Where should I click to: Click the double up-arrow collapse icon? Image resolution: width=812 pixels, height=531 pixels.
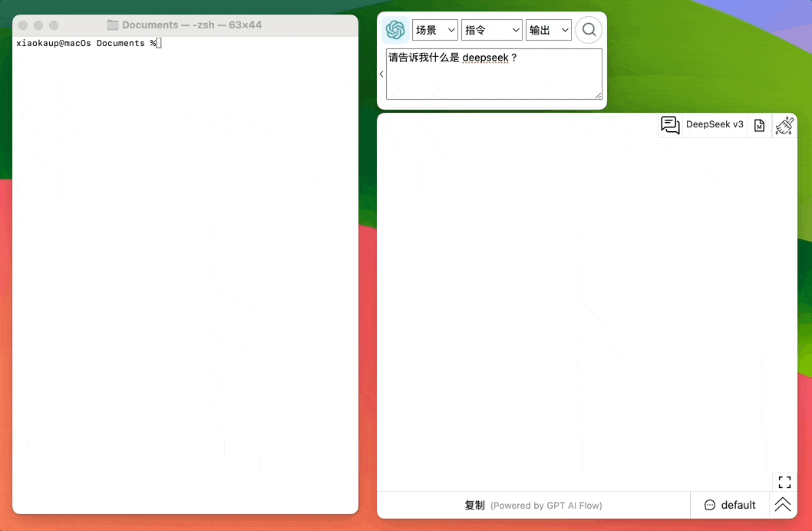(x=783, y=505)
